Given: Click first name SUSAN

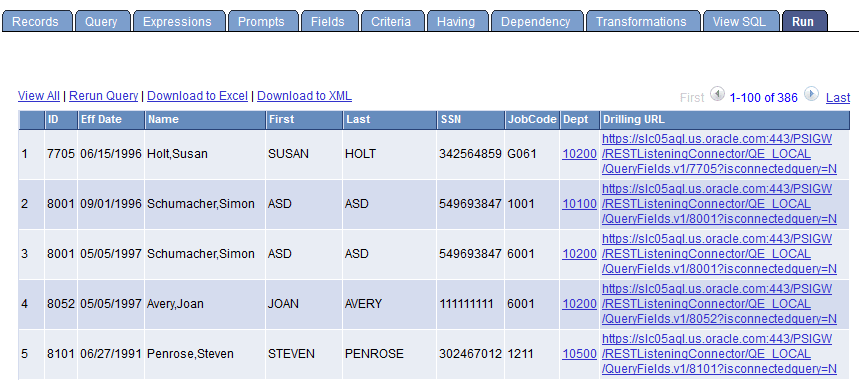Looking at the screenshot, I should pyautogui.click(x=288, y=154).
